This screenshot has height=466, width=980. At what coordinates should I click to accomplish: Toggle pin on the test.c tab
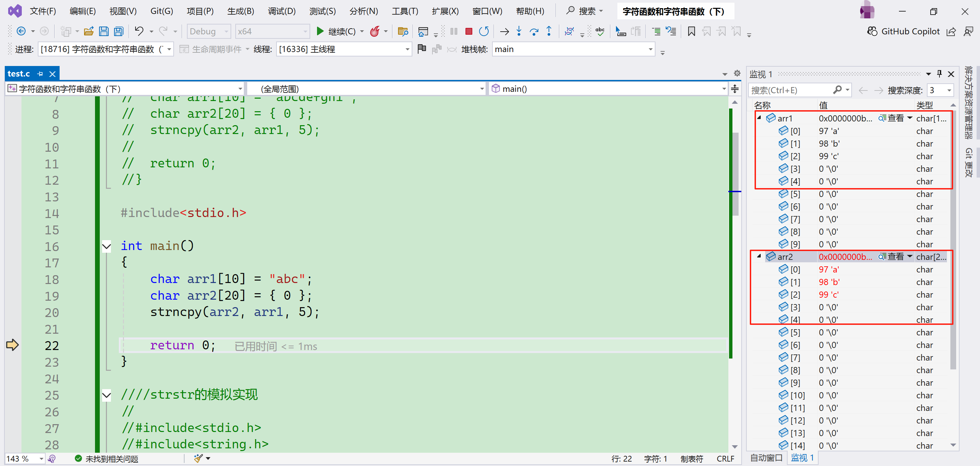click(40, 74)
